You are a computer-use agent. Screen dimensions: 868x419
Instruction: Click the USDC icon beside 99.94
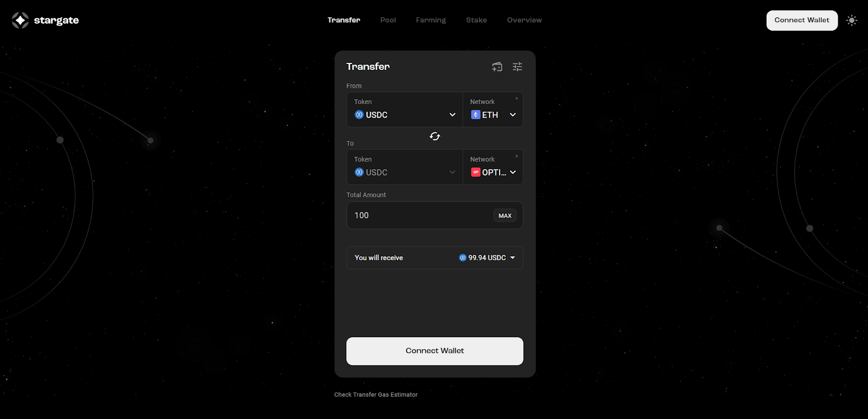463,258
